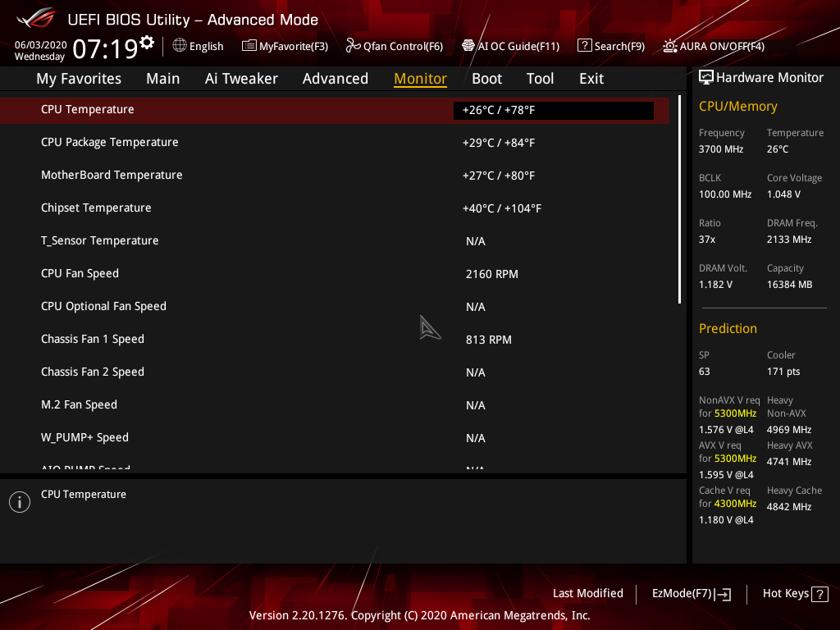Toggle AURA lighting on or off
This screenshot has height=630, width=840.
pyautogui.click(x=712, y=46)
